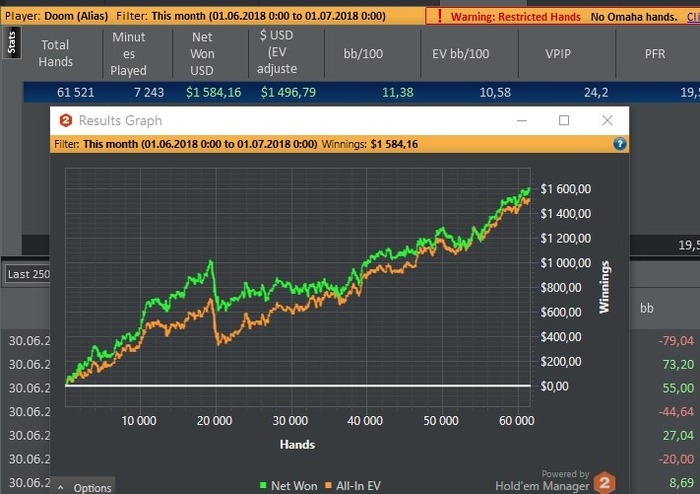The height and width of the screenshot is (494, 700).
Task: Select the $1 496,79 EV adjusted cell
Action: [x=288, y=92]
